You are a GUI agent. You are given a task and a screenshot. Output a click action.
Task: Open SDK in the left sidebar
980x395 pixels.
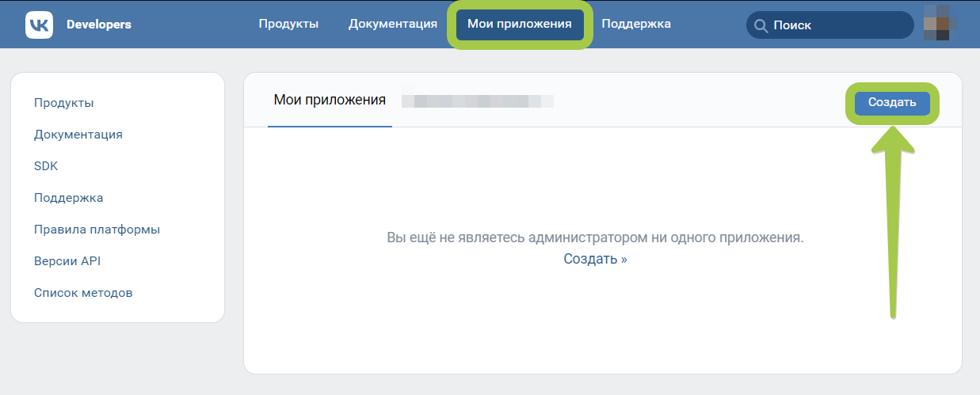46,166
